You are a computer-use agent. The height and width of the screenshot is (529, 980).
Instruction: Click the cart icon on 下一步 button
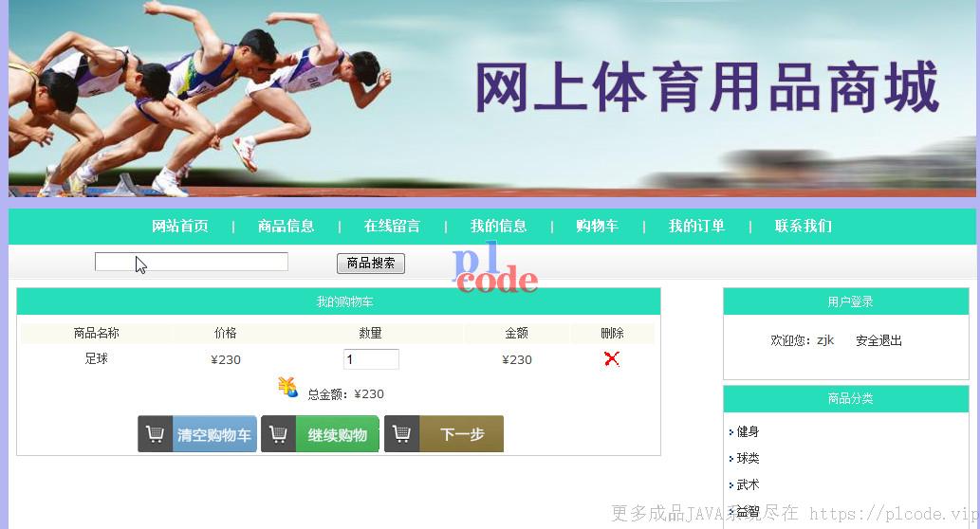[x=401, y=433]
